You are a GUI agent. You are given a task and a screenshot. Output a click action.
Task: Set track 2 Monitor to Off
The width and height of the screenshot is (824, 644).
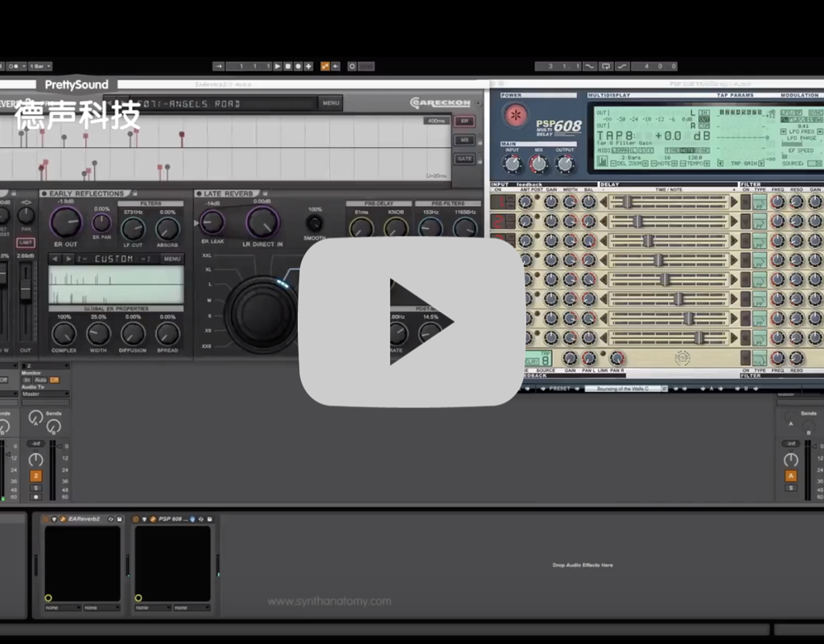[x=54, y=380]
